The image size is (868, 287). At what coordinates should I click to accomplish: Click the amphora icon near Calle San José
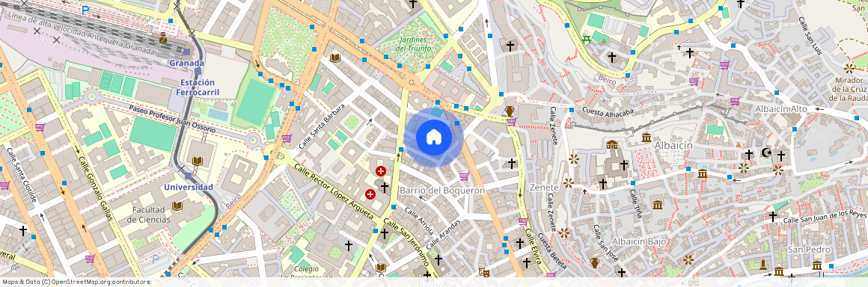595,262
